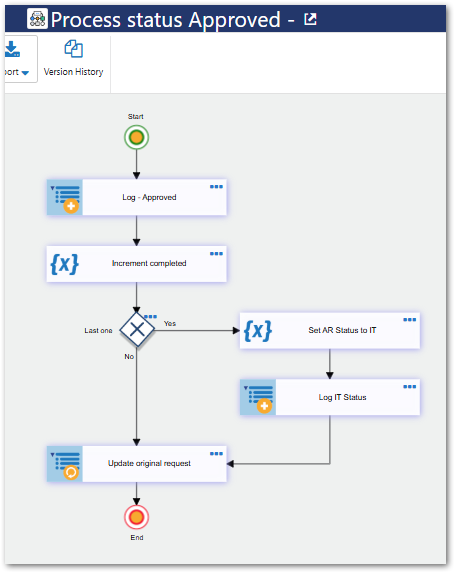Open ellipsis menu on Log - Approved

pyautogui.click(x=216, y=187)
